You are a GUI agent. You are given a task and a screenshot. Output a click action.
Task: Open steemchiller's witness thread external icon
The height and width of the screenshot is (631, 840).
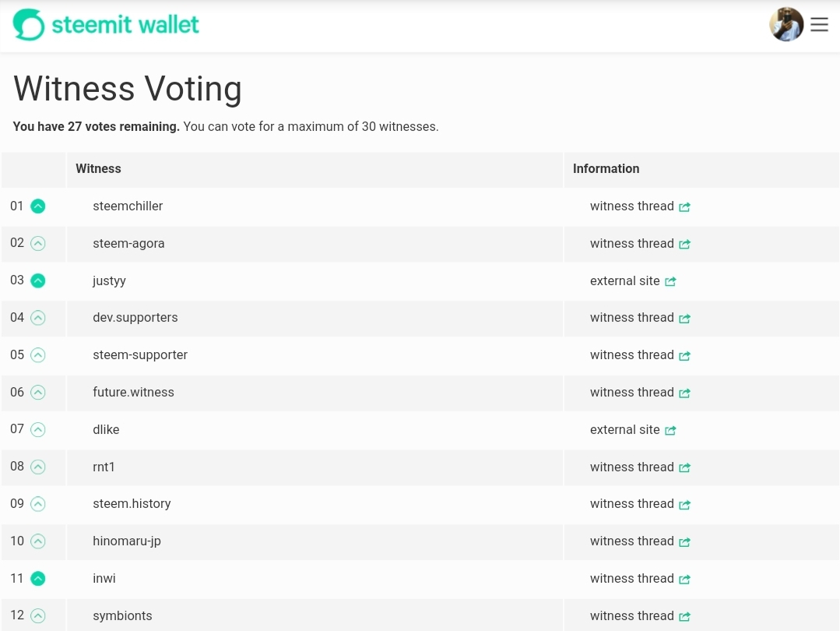coord(685,207)
